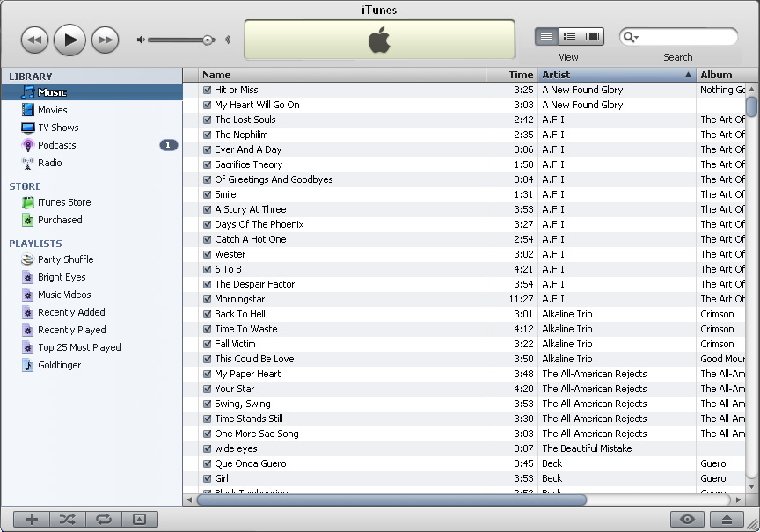
Task: Click the Play button
Action: [69, 40]
